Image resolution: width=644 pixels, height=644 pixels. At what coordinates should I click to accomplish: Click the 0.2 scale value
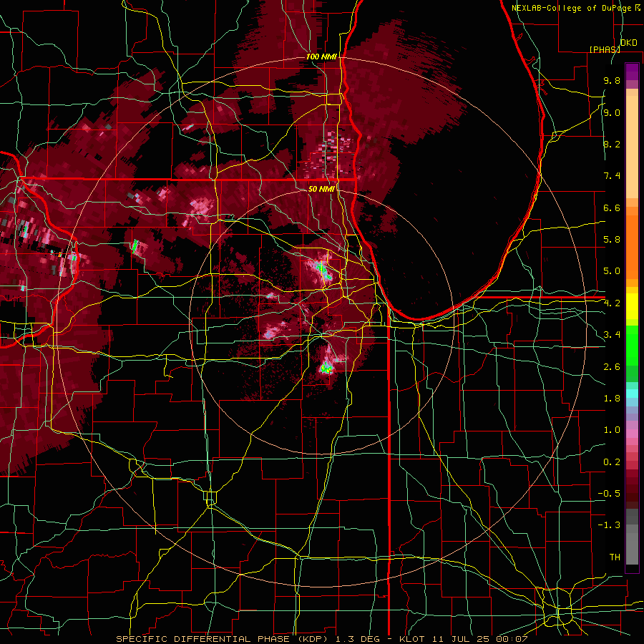[x=612, y=462]
